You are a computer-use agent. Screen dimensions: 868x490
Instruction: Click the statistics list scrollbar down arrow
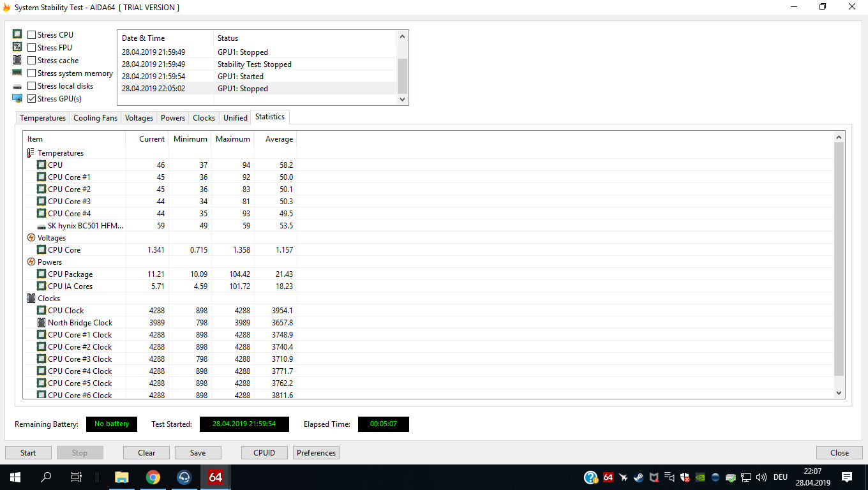coord(839,393)
